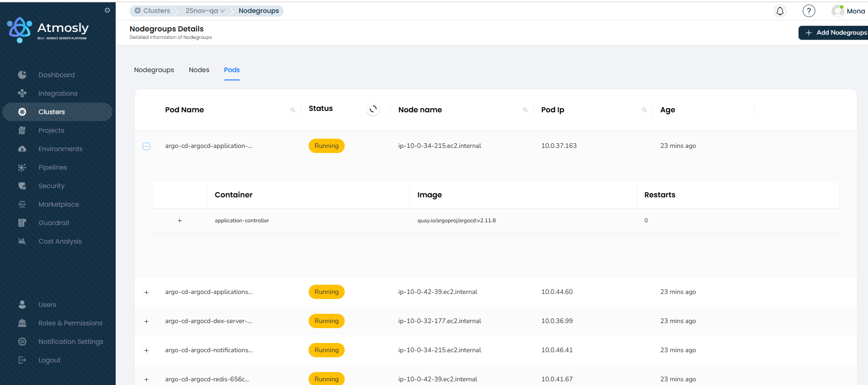Click the Users person icon
Viewport: 868px width, 385px height.
[x=22, y=305]
